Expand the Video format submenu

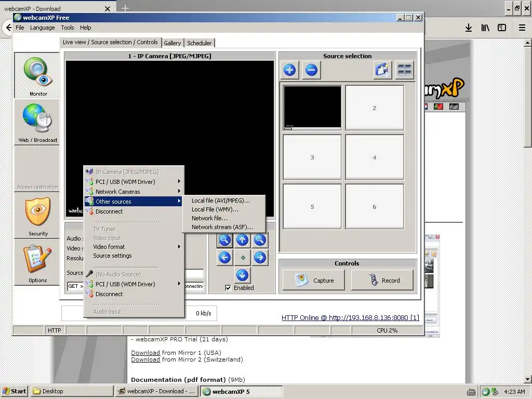(134, 247)
